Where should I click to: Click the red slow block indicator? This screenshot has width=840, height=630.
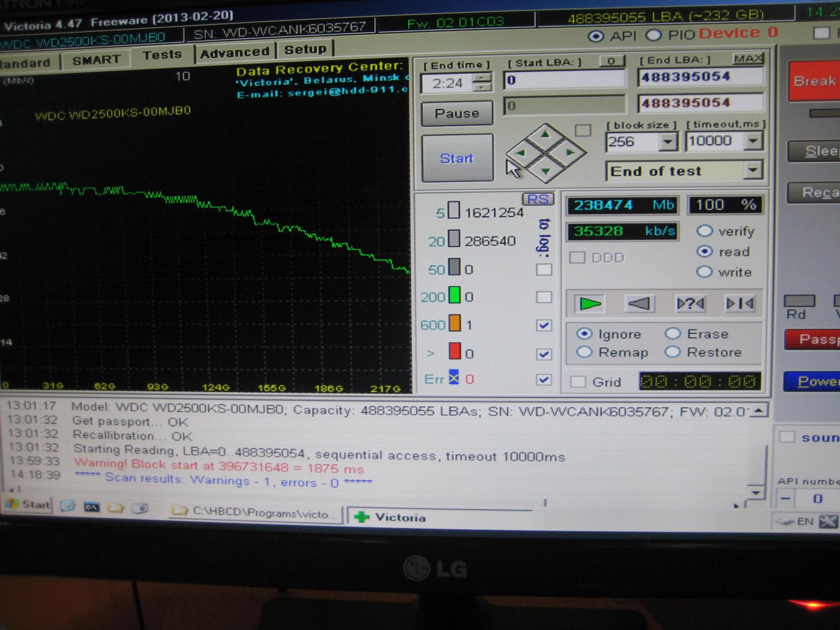coord(455,351)
